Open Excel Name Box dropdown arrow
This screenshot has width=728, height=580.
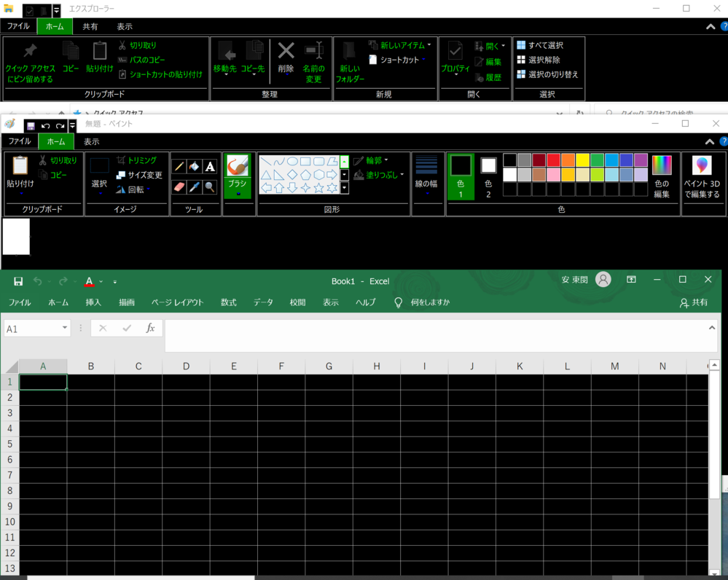(65, 328)
